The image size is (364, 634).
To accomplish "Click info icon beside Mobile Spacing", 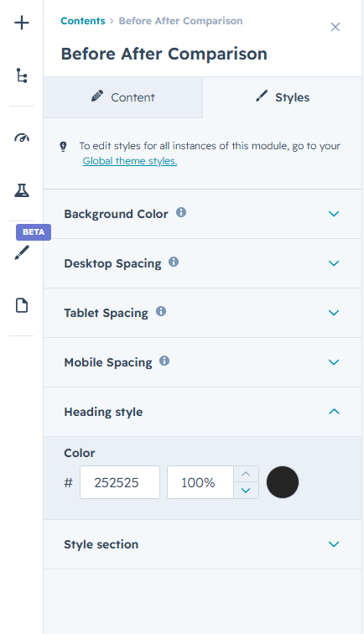I will [164, 361].
